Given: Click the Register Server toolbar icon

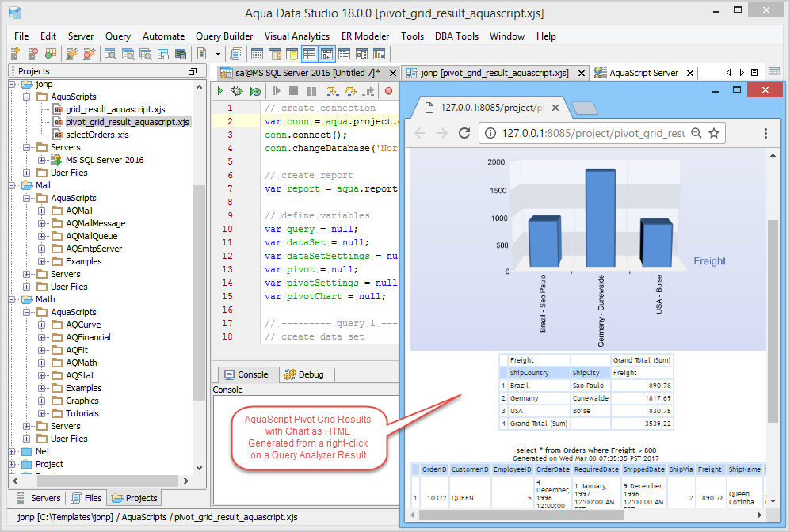Looking at the screenshot, I should tap(15, 54).
